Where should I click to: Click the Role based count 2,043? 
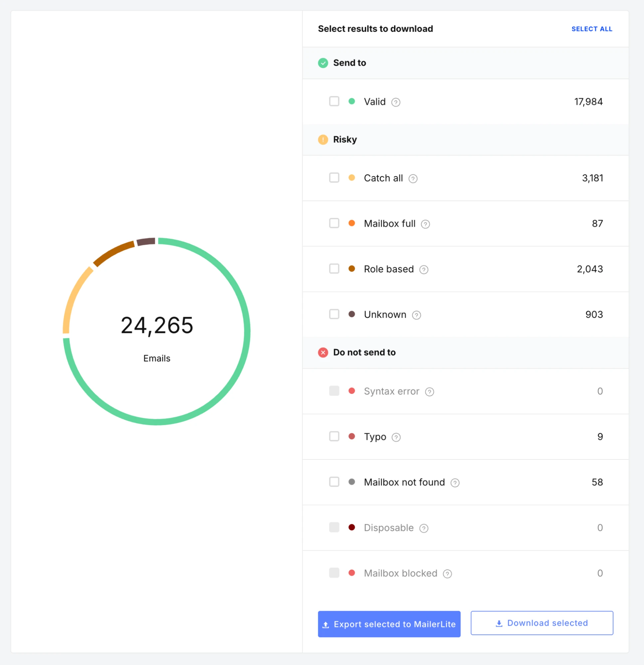[590, 269]
